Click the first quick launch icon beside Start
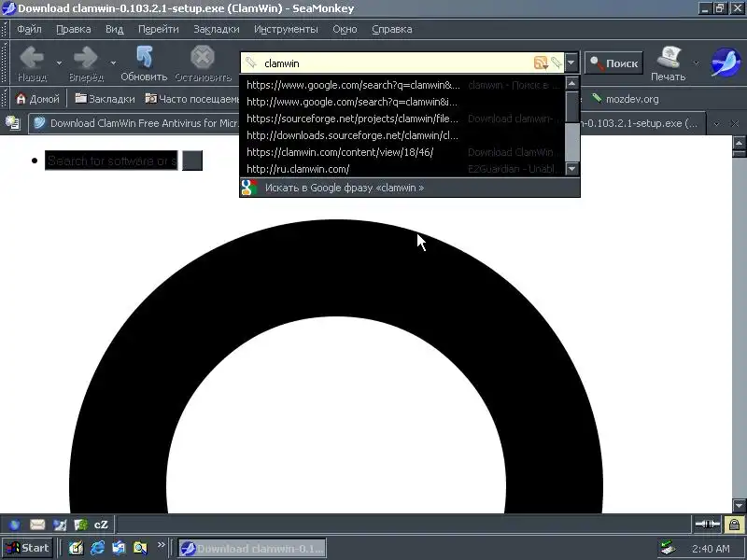Image resolution: width=747 pixels, height=560 pixels. pos(76,548)
